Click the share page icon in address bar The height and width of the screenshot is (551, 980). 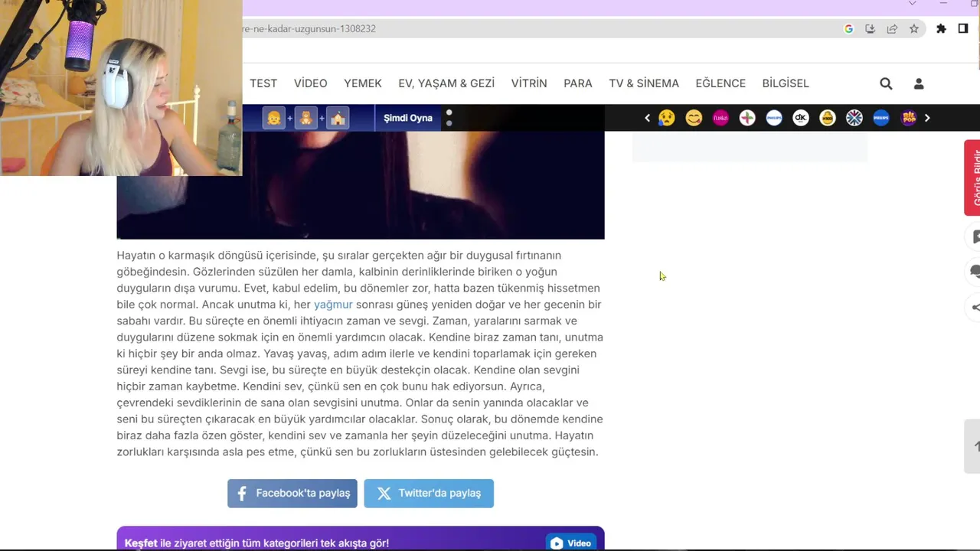[892, 28]
